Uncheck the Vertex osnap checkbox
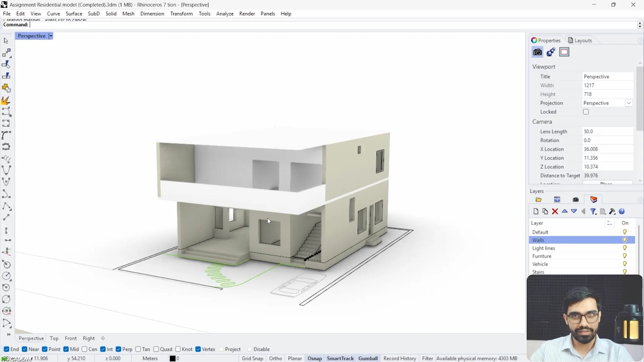 click(x=198, y=349)
